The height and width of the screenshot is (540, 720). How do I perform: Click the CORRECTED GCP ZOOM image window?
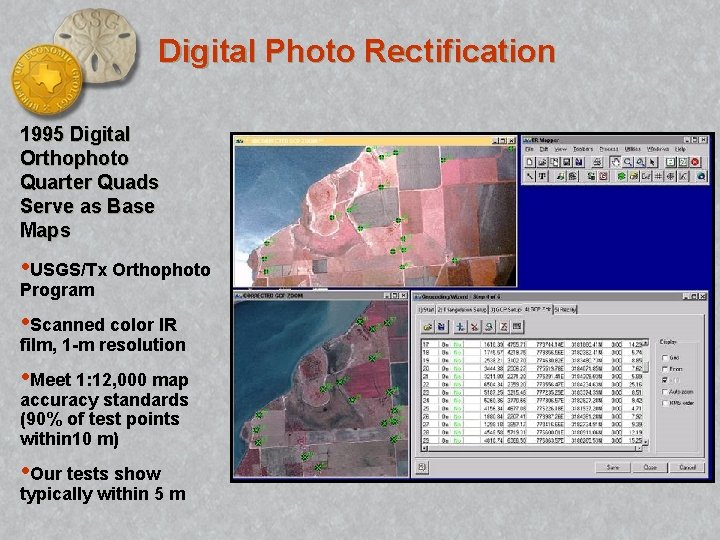321,384
